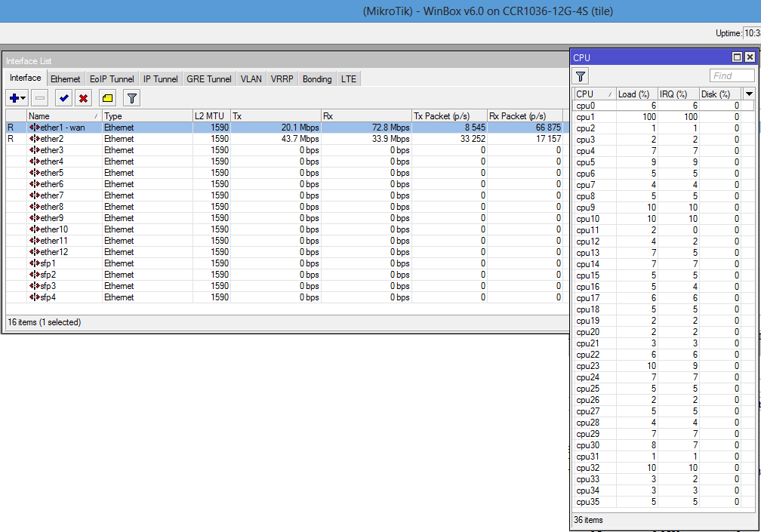Open the GRE Tunnel tab

pos(209,79)
